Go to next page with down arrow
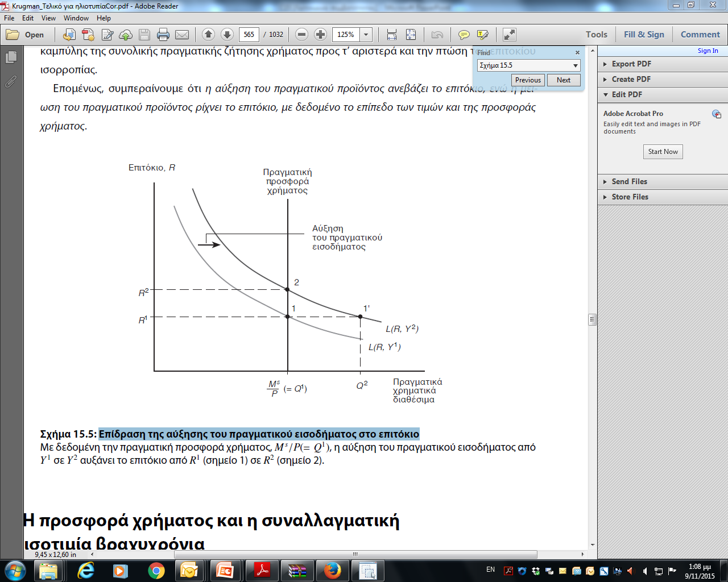This screenshot has height=582, width=728. 227,35
